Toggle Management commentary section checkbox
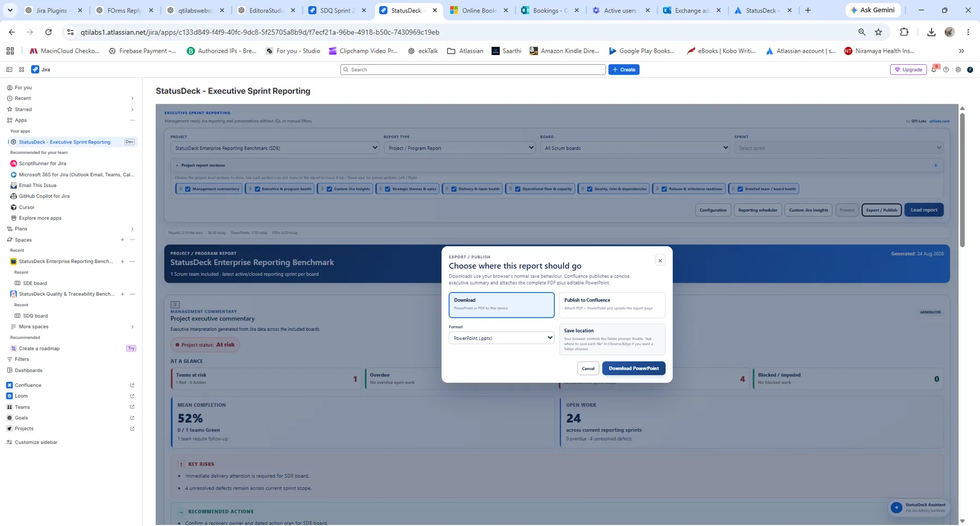The height and width of the screenshot is (526, 980). [x=188, y=189]
